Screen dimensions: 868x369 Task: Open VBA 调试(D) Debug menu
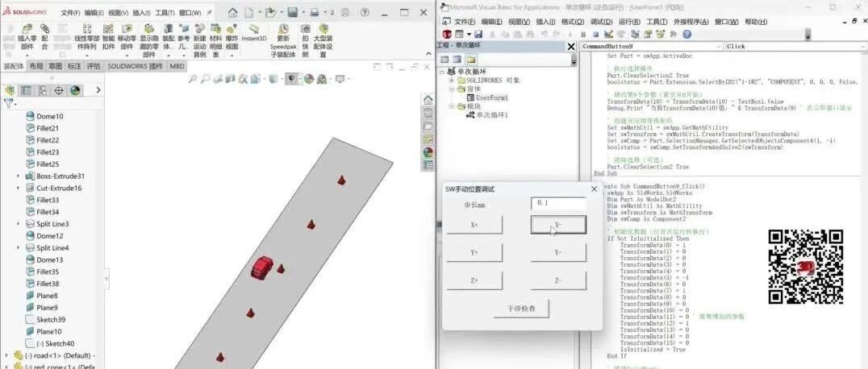(601, 22)
